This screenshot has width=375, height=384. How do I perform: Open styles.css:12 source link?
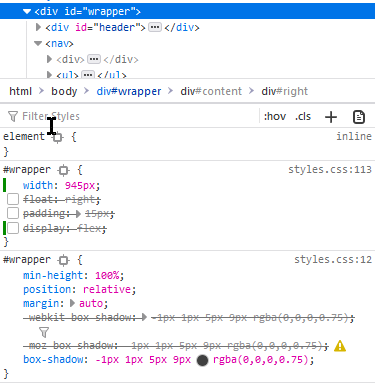point(333,260)
